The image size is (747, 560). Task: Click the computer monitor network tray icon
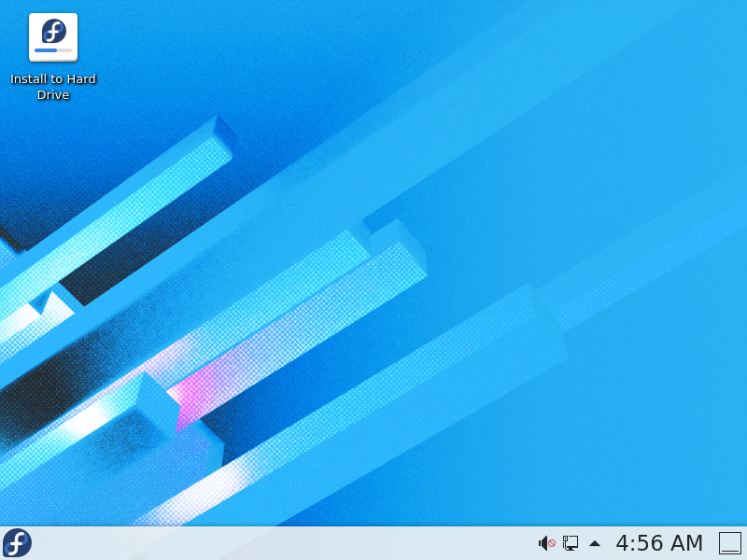[x=571, y=543]
